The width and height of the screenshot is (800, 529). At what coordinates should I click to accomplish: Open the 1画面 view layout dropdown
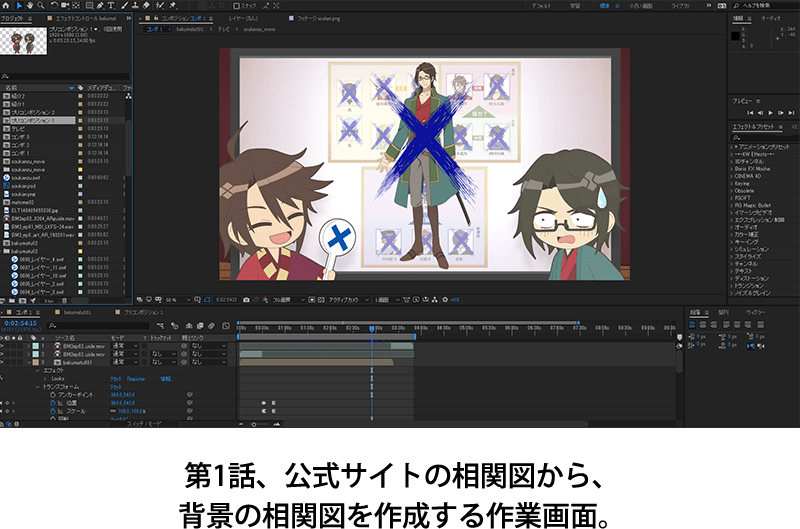point(387,300)
